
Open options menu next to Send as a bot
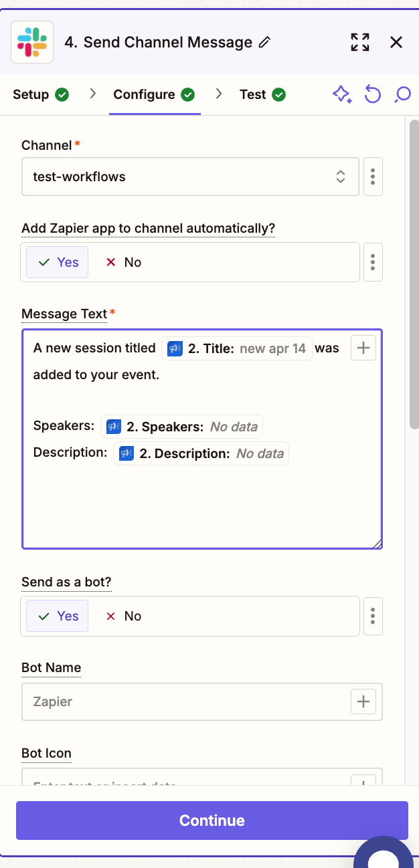click(x=373, y=616)
